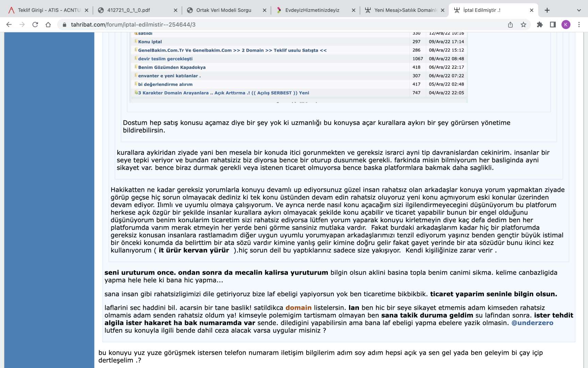Switch to Yeni Mesaj>Satılık Domain tab

[405, 10]
